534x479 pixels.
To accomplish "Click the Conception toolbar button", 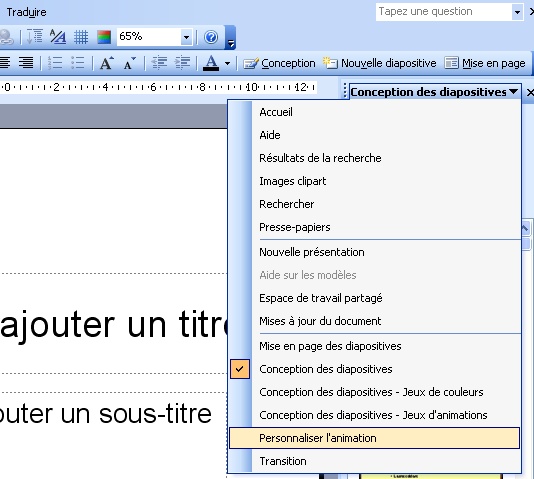I will (279, 63).
